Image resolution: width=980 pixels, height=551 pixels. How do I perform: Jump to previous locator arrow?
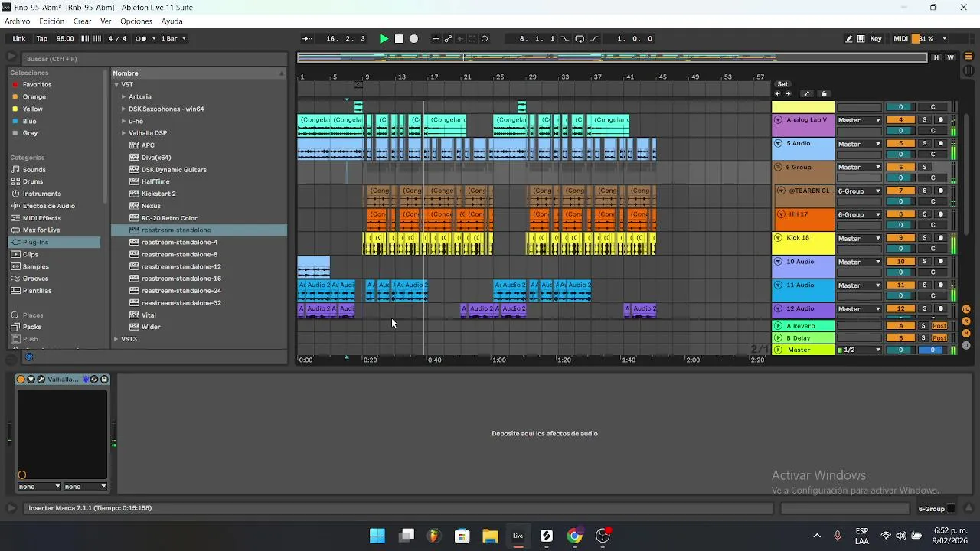coord(777,93)
